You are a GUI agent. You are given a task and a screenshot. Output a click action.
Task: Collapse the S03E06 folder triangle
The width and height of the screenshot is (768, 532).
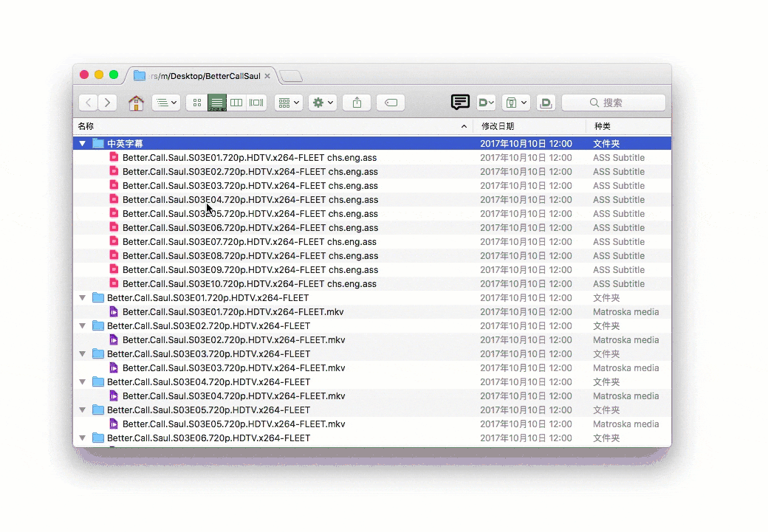point(82,438)
